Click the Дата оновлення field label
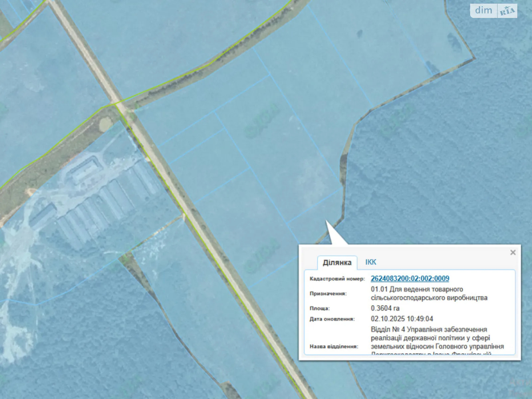The width and height of the screenshot is (532, 399). click(332, 319)
